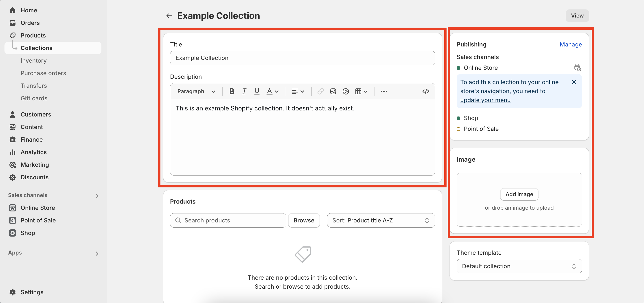The height and width of the screenshot is (303, 644).
Task: Click into the description text area
Action: [x=302, y=137]
